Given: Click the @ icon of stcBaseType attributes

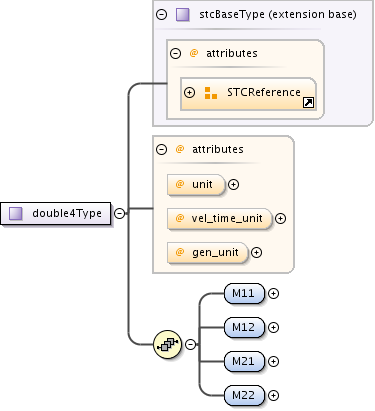Looking at the screenshot, I should point(194,53).
